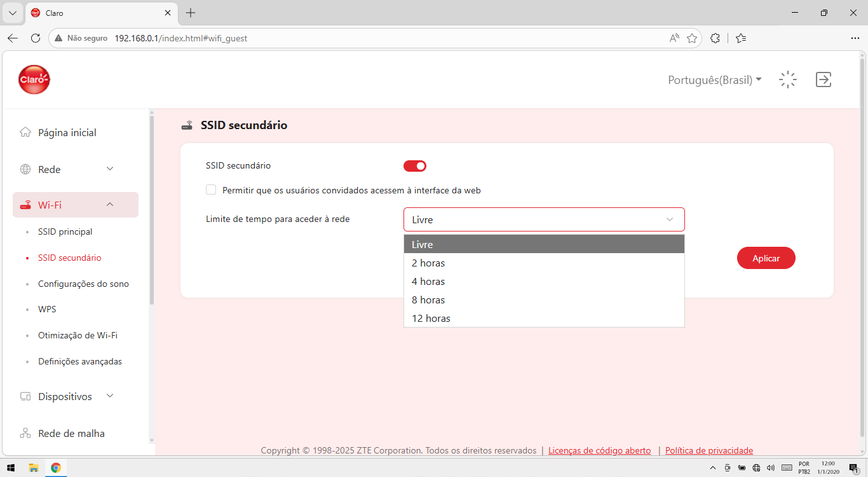Image resolution: width=868 pixels, height=477 pixels.
Task: Click the loading spinner icon in header
Action: 788,79
